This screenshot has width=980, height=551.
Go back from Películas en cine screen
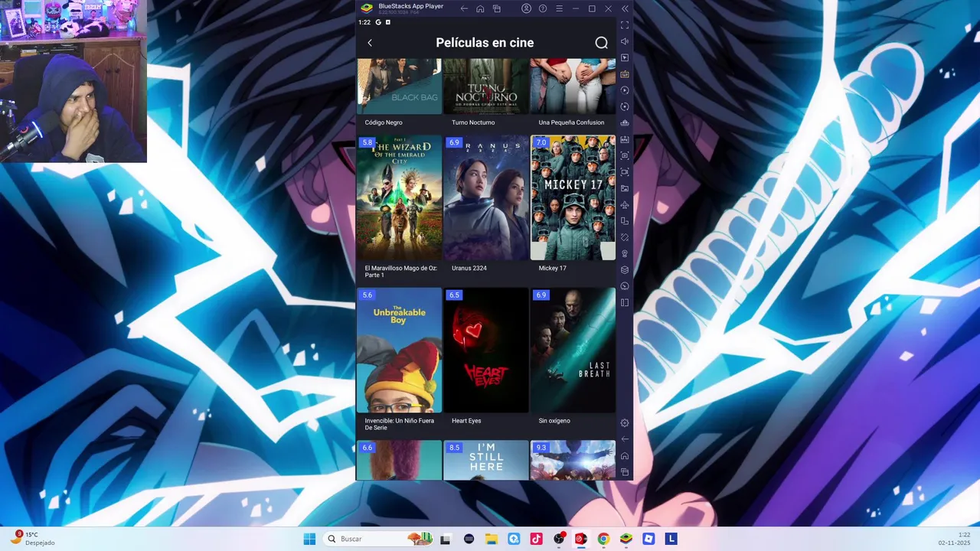tap(370, 43)
